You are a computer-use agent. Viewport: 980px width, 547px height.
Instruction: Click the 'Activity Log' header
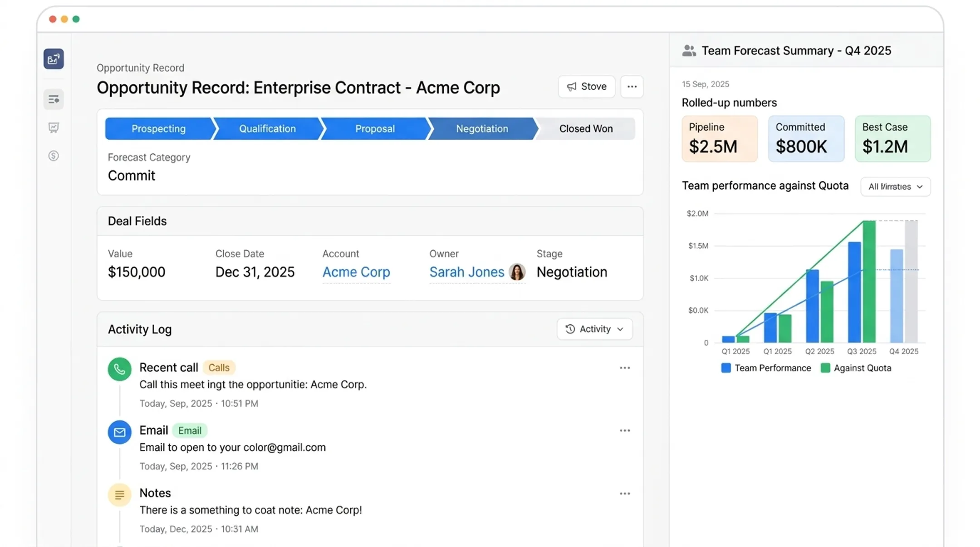point(140,330)
